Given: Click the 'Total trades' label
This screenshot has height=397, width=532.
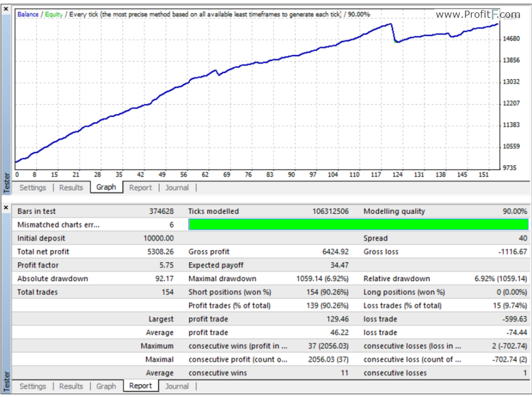Looking at the screenshot, I should pyautogui.click(x=37, y=292).
